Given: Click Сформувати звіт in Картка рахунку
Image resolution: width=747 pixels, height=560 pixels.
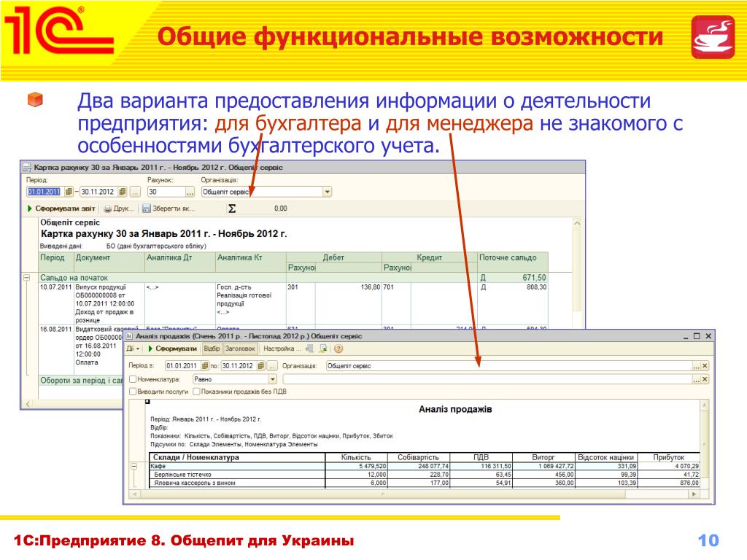Looking at the screenshot, I should [x=61, y=209].
